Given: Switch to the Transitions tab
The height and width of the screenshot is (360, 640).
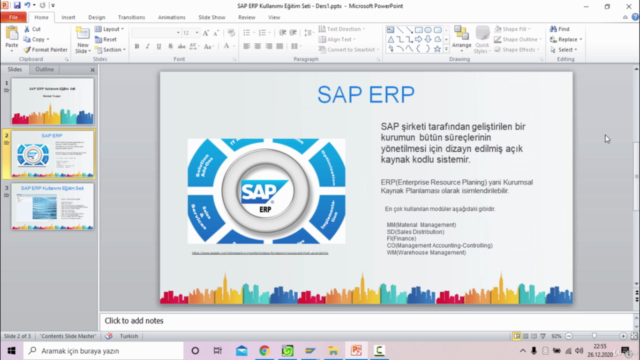Looking at the screenshot, I should tap(131, 18).
